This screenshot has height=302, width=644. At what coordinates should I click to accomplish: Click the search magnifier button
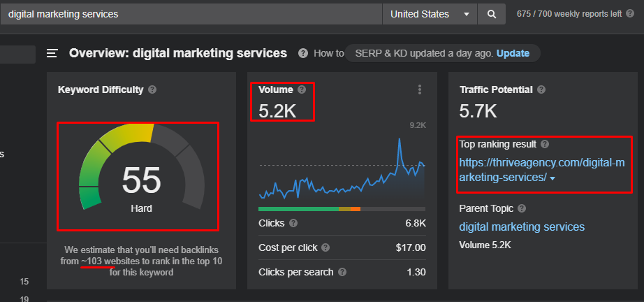(x=491, y=15)
